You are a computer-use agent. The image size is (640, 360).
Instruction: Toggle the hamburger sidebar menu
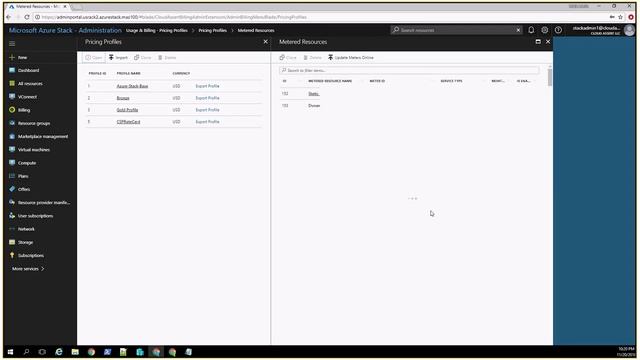point(12,44)
